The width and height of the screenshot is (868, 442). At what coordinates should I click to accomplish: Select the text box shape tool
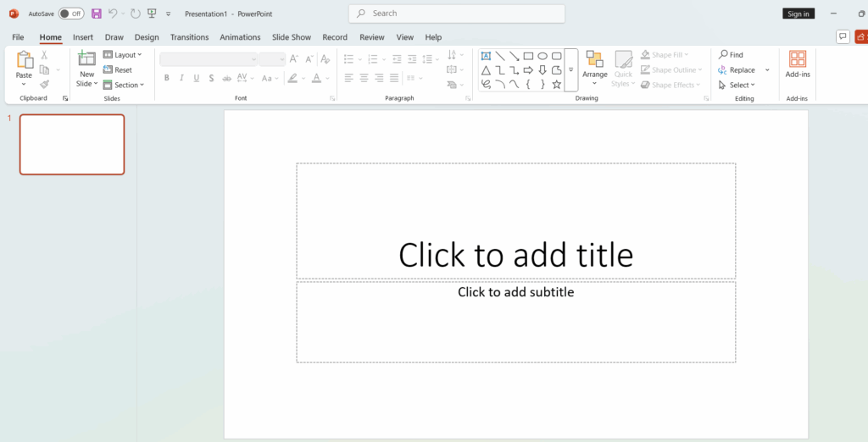(486, 56)
